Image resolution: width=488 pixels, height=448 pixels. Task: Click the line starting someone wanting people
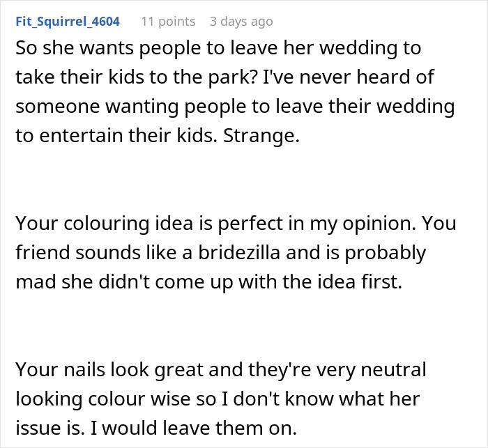tap(234, 107)
